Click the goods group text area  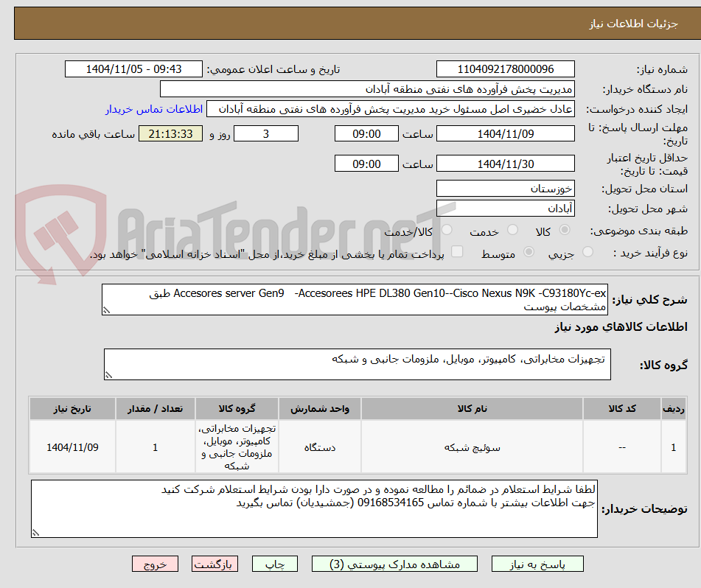click(358, 365)
